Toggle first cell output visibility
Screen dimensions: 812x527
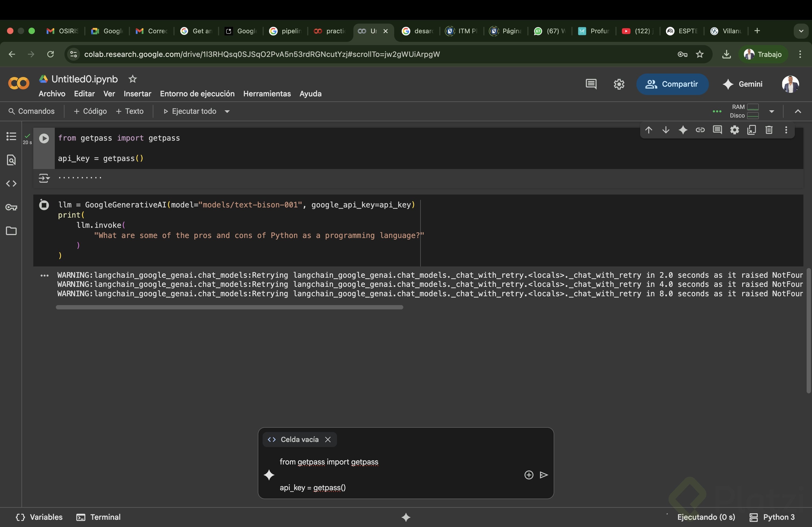point(44,178)
